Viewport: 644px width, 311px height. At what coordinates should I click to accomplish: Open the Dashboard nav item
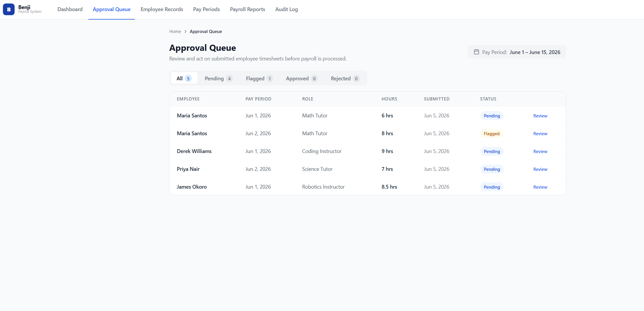click(x=70, y=9)
